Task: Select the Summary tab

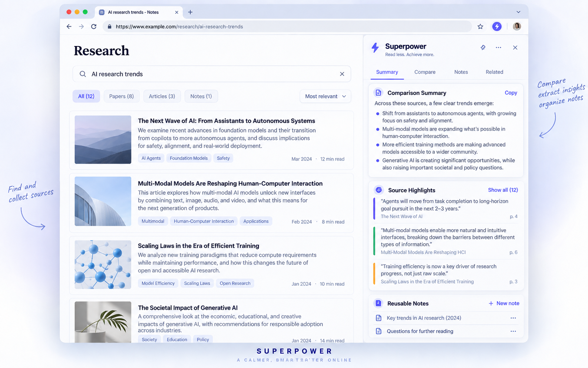Action: pyautogui.click(x=387, y=72)
